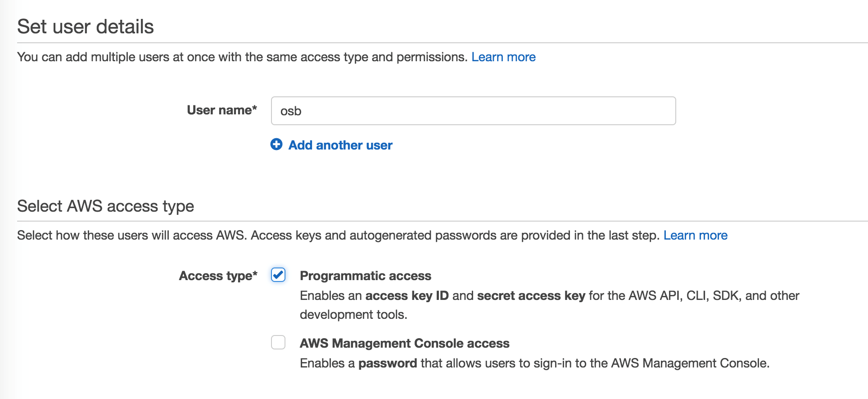Click the bold 'secret access key' text

tap(531, 296)
